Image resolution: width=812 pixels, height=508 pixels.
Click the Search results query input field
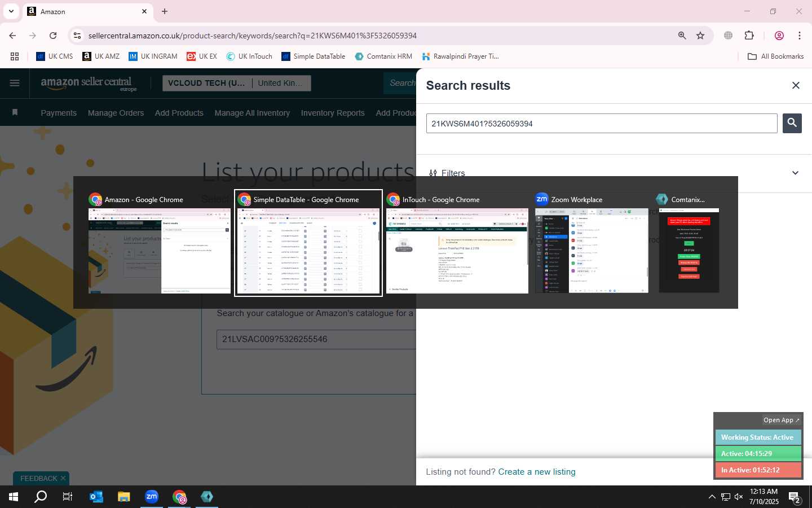[602, 124]
